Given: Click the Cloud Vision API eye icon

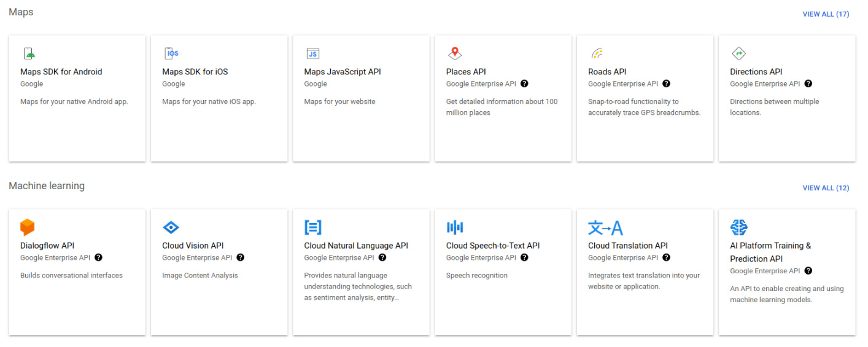Looking at the screenshot, I should [x=171, y=227].
